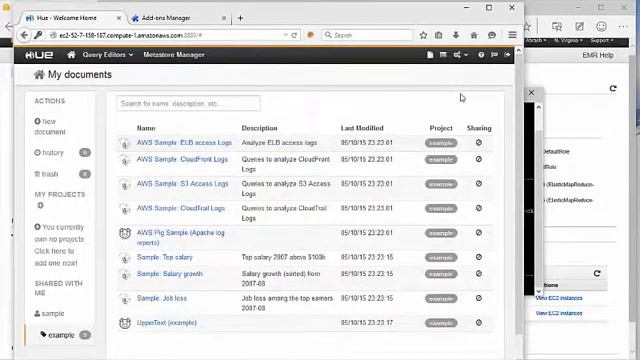The height and width of the screenshot is (360, 640).
Task: Open AWS Sample: S3 Access Logs
Action: click(182, 184)
